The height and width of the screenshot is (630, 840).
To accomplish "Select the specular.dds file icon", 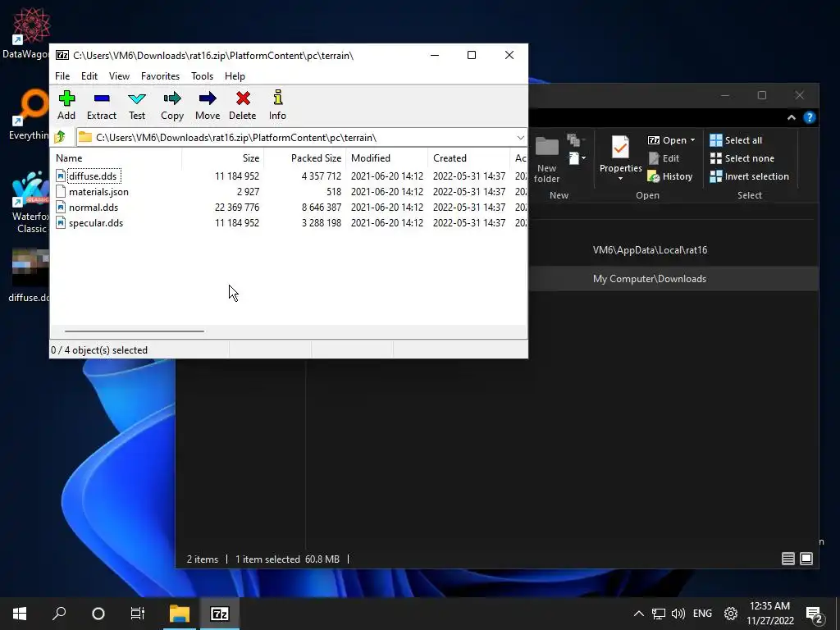I will [x=61, y=222].
